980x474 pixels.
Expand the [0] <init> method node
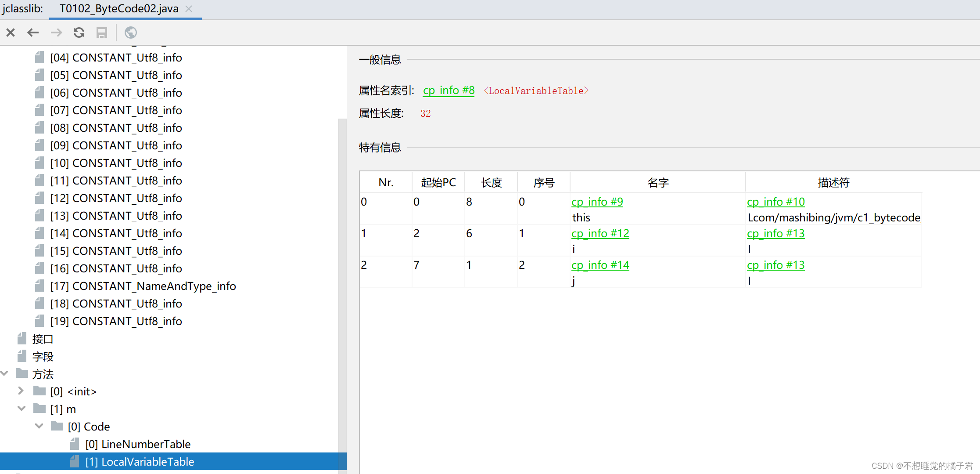click(21, 391)
